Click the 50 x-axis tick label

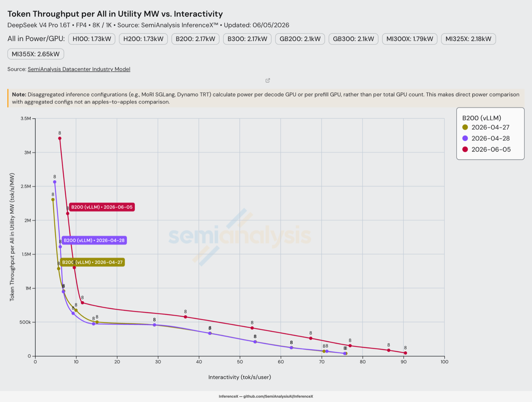tap(240, 362)
